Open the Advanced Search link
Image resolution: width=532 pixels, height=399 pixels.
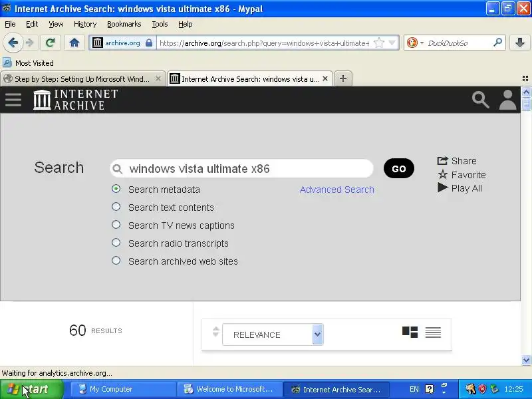pos(336,190)
